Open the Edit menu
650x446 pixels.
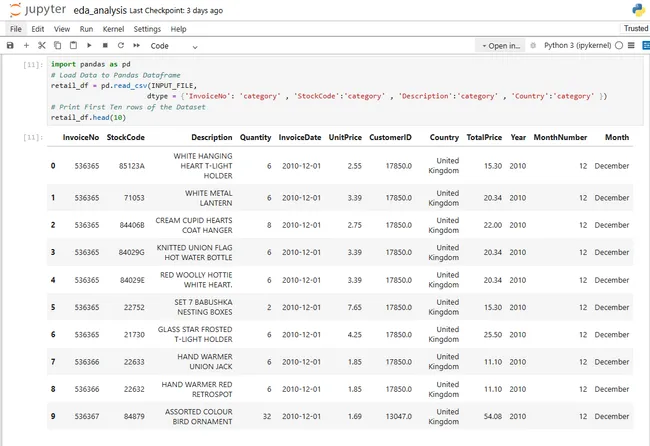click(x=38, y=29)
